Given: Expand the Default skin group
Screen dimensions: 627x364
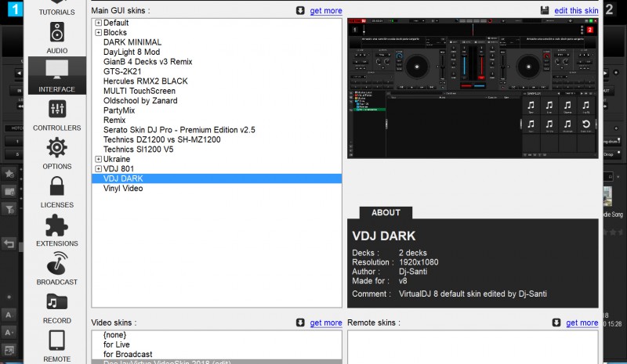Looking at the screenshot, I should (98, 23).
